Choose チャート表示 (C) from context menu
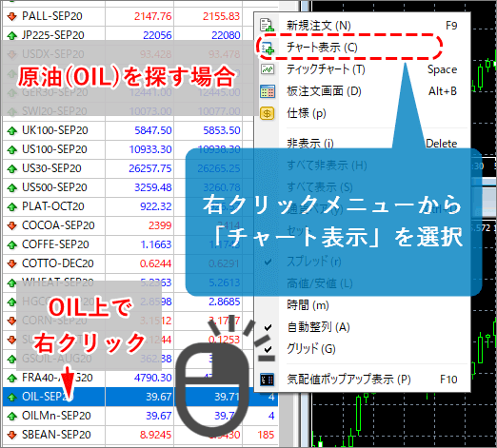This screenshot has width=497, height=448. point(362,48)
